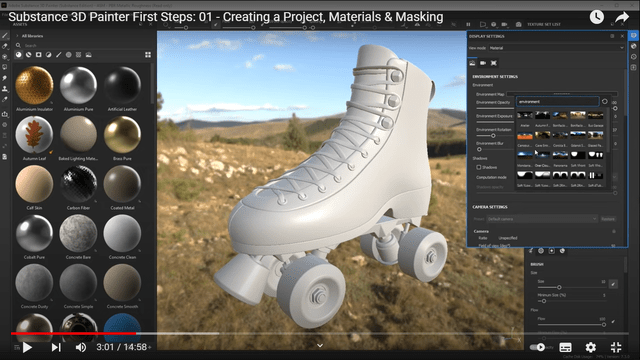Adjust the Environment Rotation slider handle
This screenshot has width=640, height=360.
click(493, 136)
